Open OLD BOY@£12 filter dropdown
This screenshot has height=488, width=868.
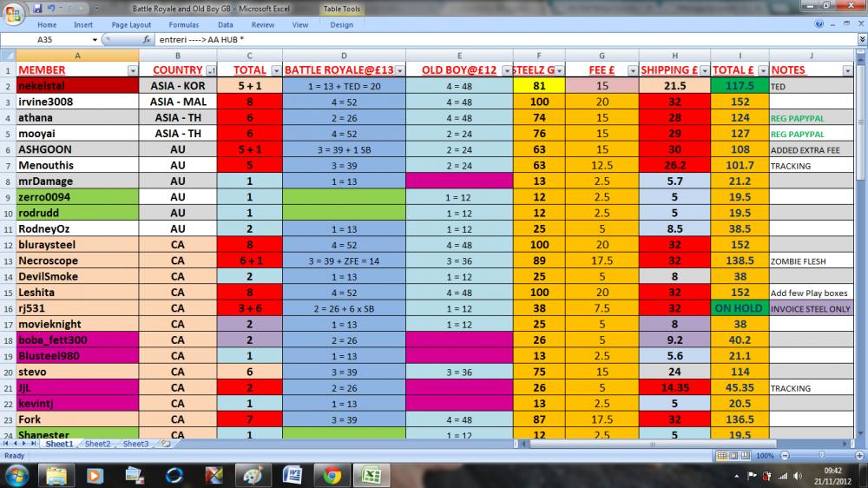(x=507, y=70)
